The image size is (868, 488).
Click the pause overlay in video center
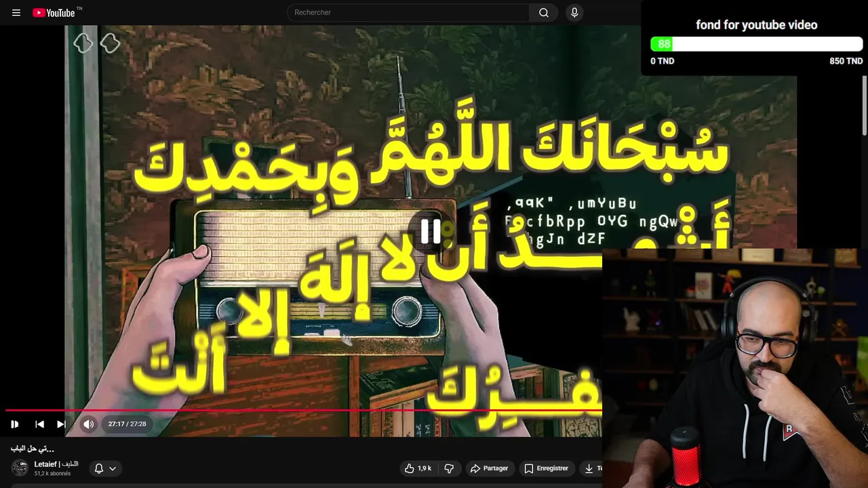(x=431, y=232)
